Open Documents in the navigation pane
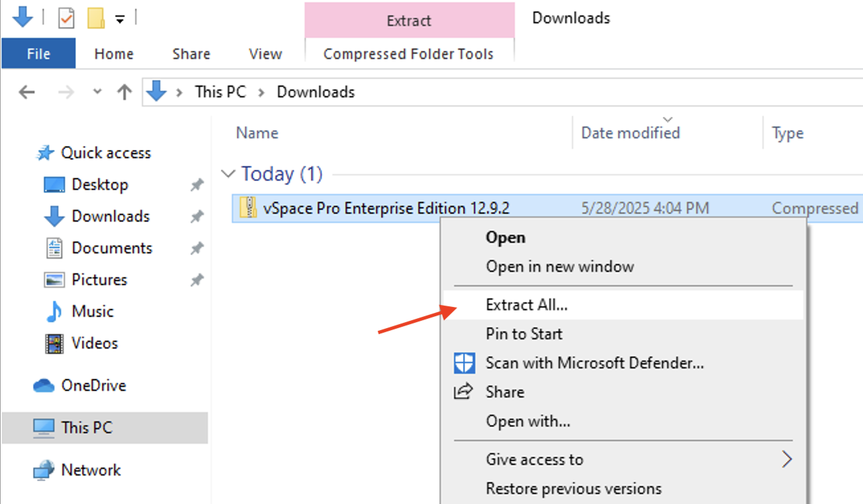863x504 pixels. tap(112, 248)
